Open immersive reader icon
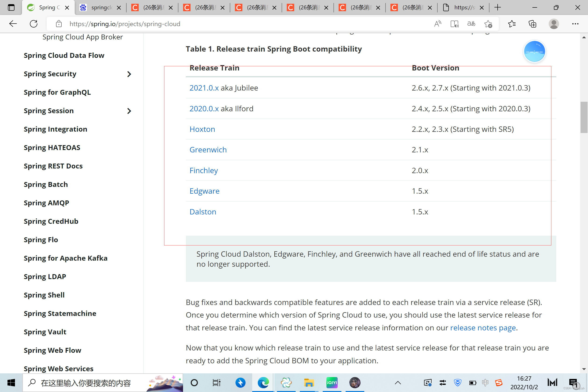 tap(454, 24)
